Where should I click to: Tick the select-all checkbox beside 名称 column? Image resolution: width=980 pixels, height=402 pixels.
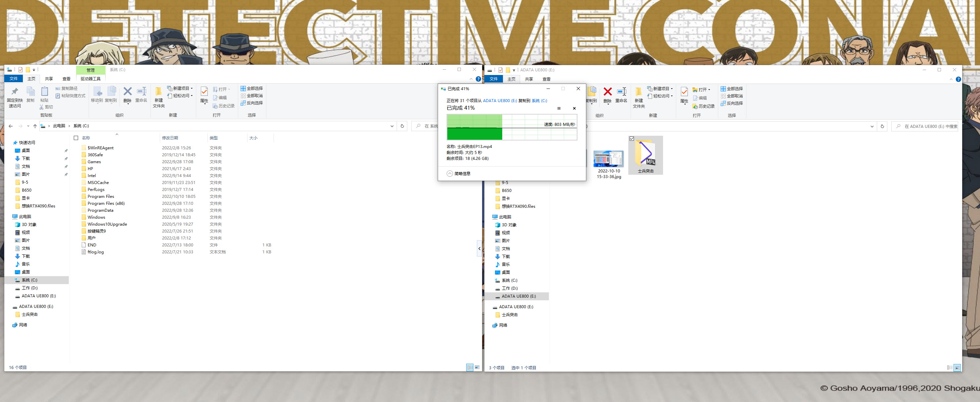[76, 138]
